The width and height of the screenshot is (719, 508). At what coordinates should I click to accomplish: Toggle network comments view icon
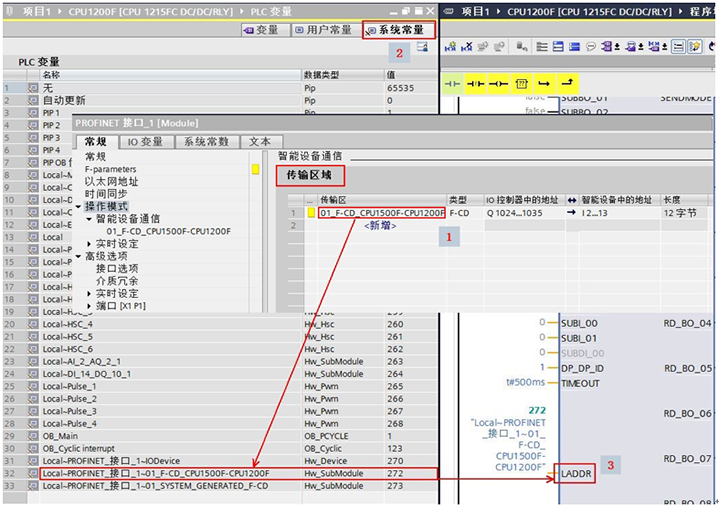point(678,46)
